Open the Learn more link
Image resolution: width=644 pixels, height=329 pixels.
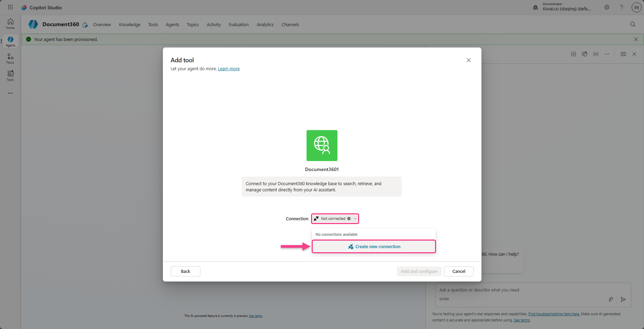229,69
